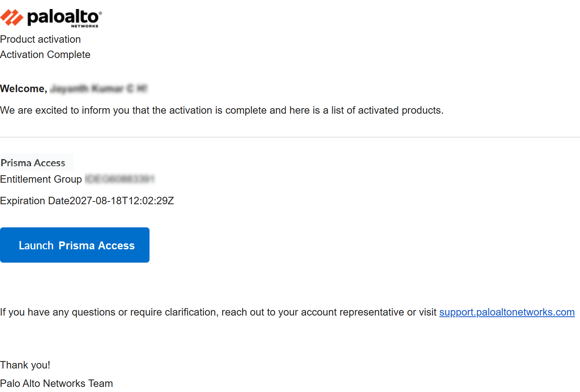Click the horizontal divider line
580x392 pixels.
[290, 137]
